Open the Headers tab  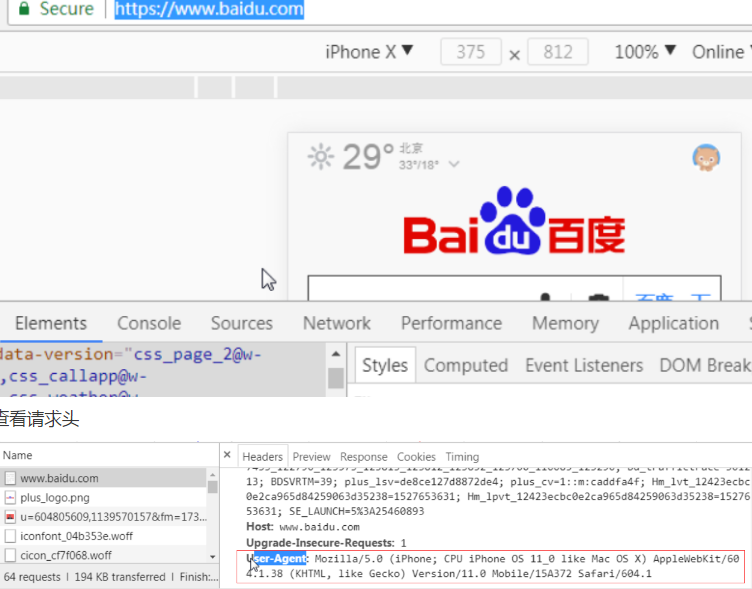point(262,457)
